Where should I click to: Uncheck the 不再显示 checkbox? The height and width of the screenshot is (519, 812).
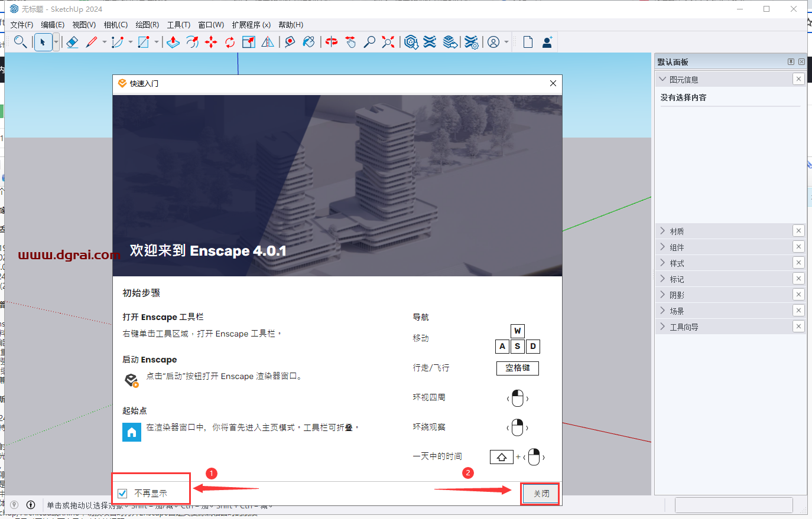coord(123,494)
